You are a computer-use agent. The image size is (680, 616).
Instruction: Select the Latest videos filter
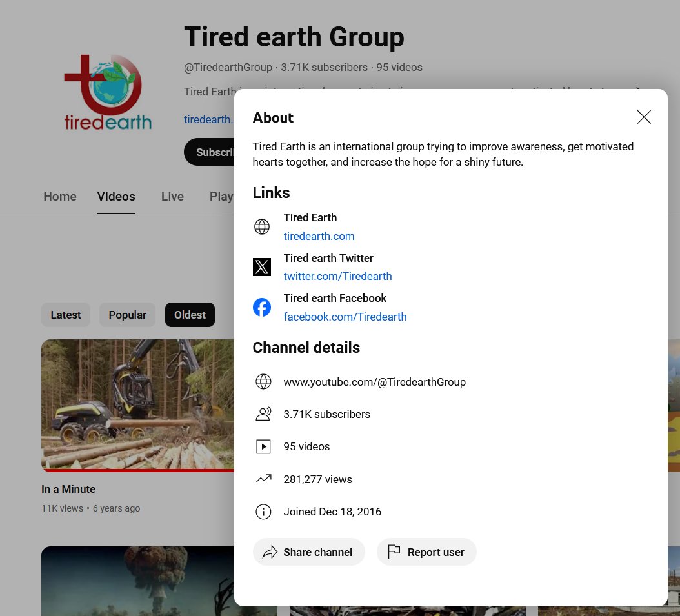click(x=65, y=315)
